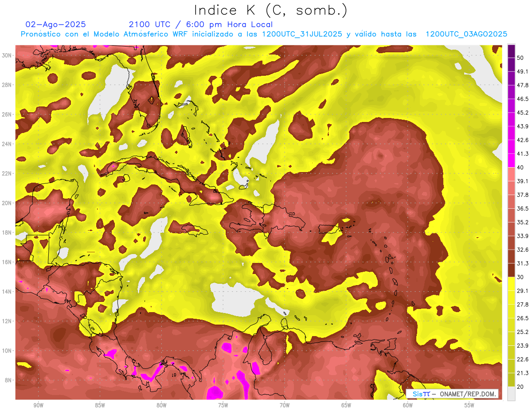This screenshot has height=411, width=532.
Task: Click the colorbar label '32.6'
Action: click(523, 250)
